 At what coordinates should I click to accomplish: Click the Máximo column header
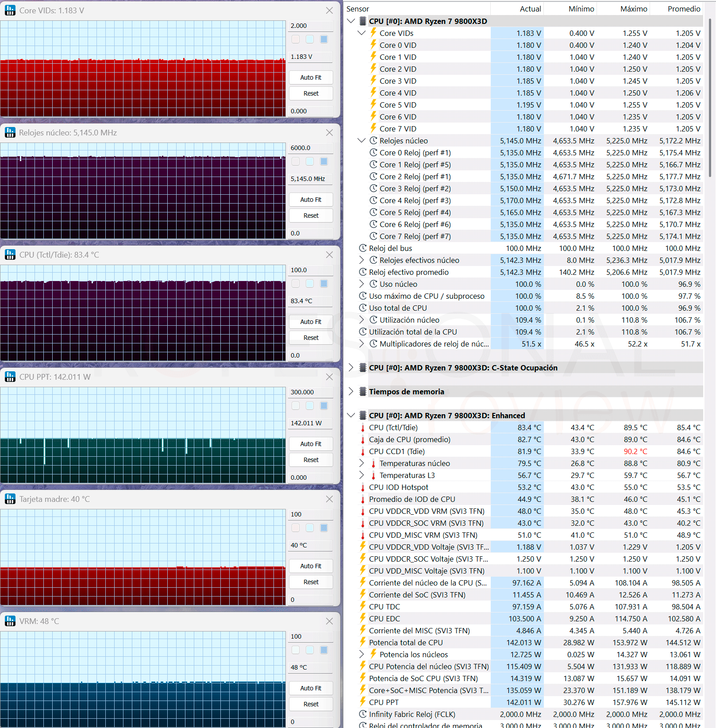623,9
